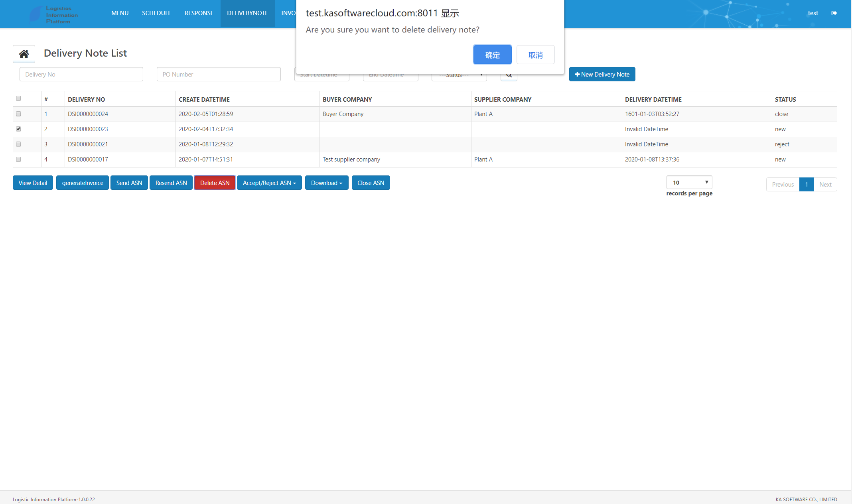Open the records per page dropdown
Screen dimensions: 852x504
click(689, 182)
